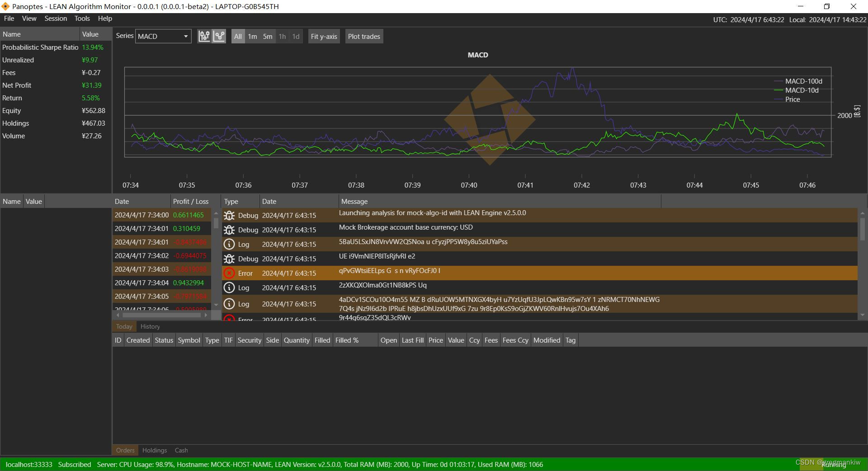Click Price legend entry in chart
This screenshot has height=471, width=868.
pyautogui.click(x=787, y=99)
